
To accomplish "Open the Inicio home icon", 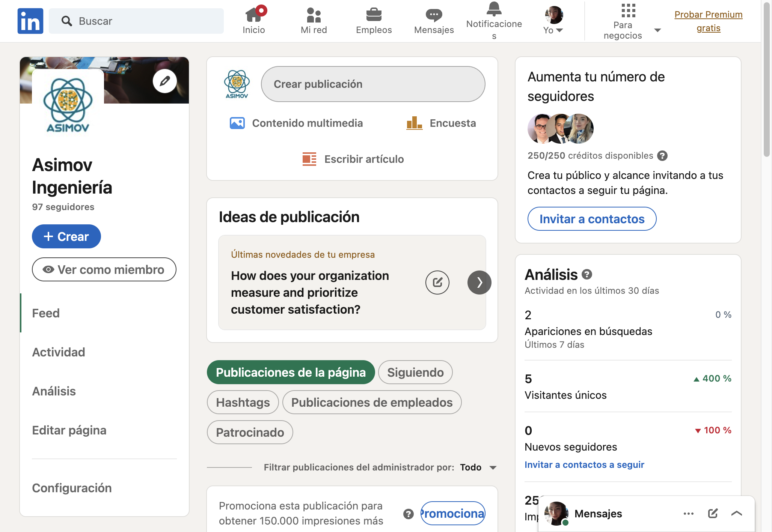I will pyautogui.click(x=254, y=15).
